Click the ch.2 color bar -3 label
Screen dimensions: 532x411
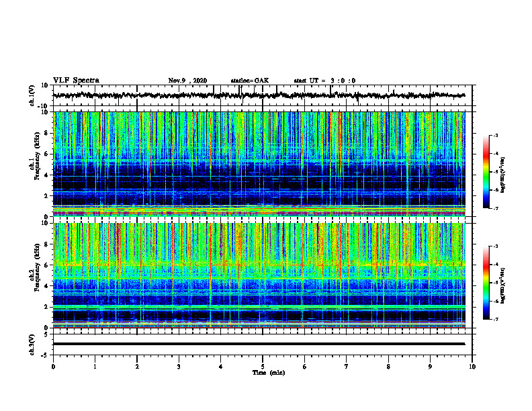click(496, 246)
